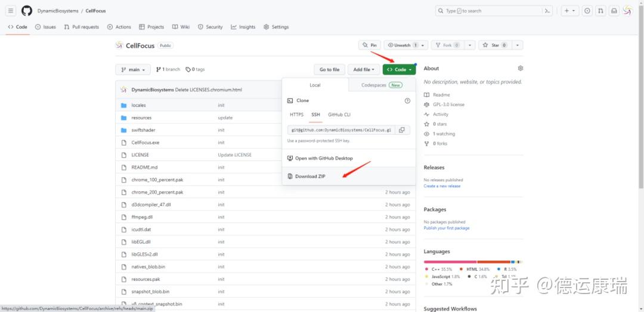Switch to the Code tab

click(18, 27)
